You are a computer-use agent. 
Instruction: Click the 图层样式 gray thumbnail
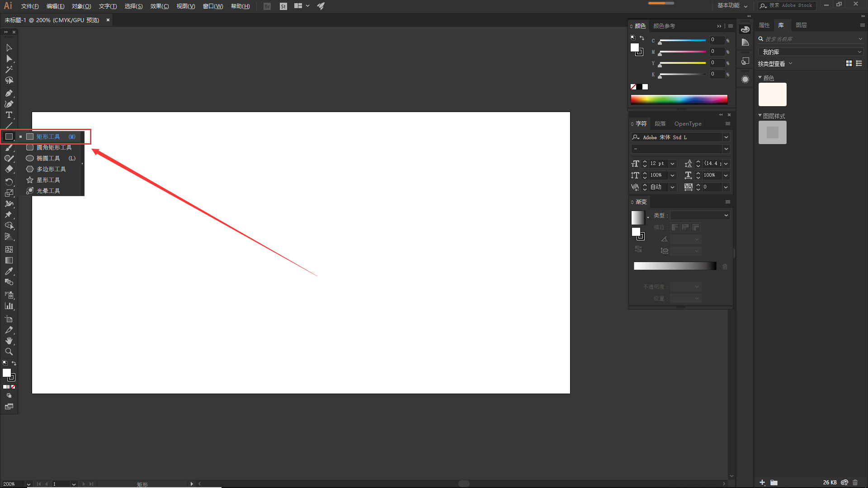click(772, 132)
